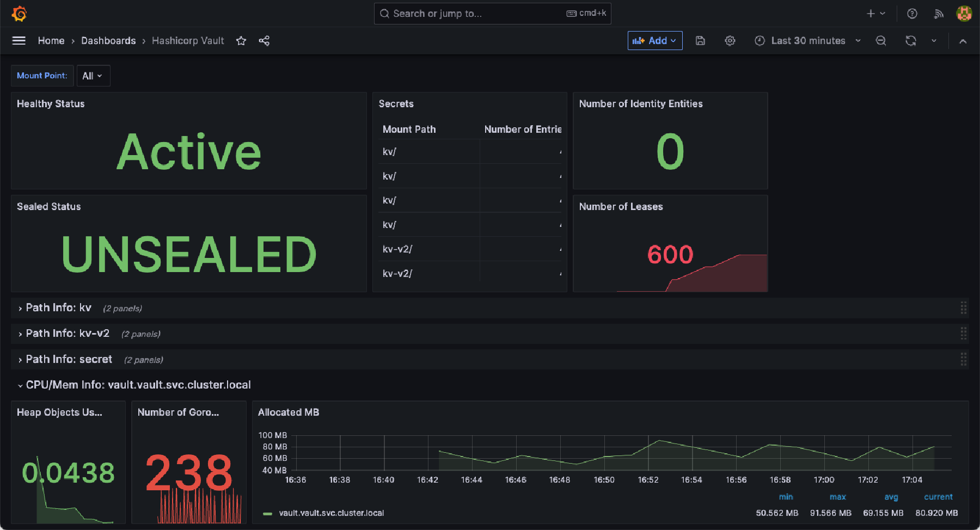The image size is (980, 530).
Task: Open the Last 30 minutes time picker
Action: coord(807,41)
